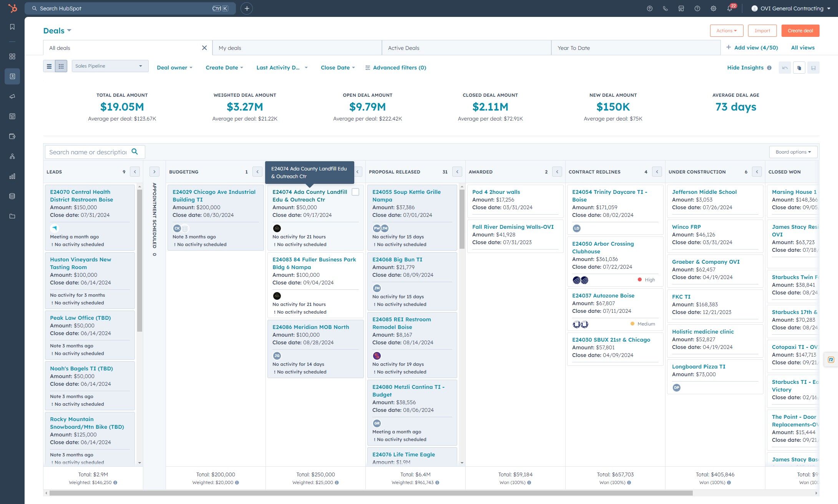
Task: Click the Create deal button
Action: [800, 31]
